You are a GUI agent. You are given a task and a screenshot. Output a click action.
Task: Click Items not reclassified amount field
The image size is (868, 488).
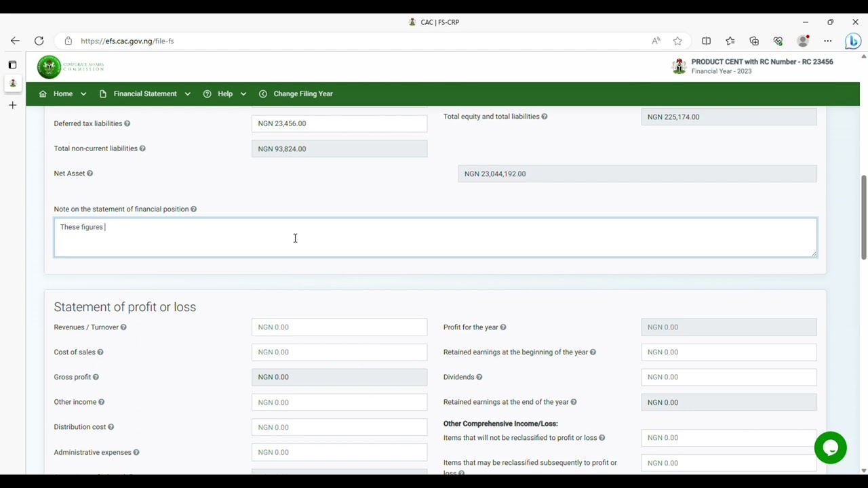point(729,438)
